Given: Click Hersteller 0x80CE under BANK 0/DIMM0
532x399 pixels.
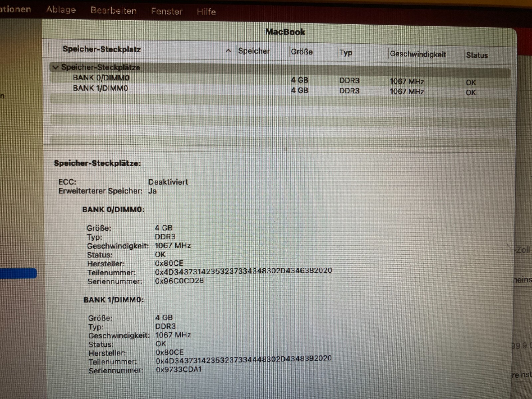Looking at the screenshot, I should (169, 263).
